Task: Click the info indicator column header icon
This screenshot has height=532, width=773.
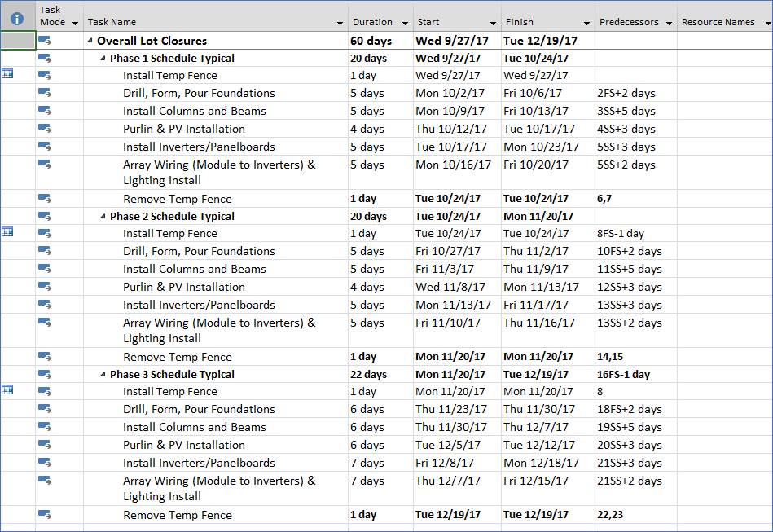Action: (17, 18)
